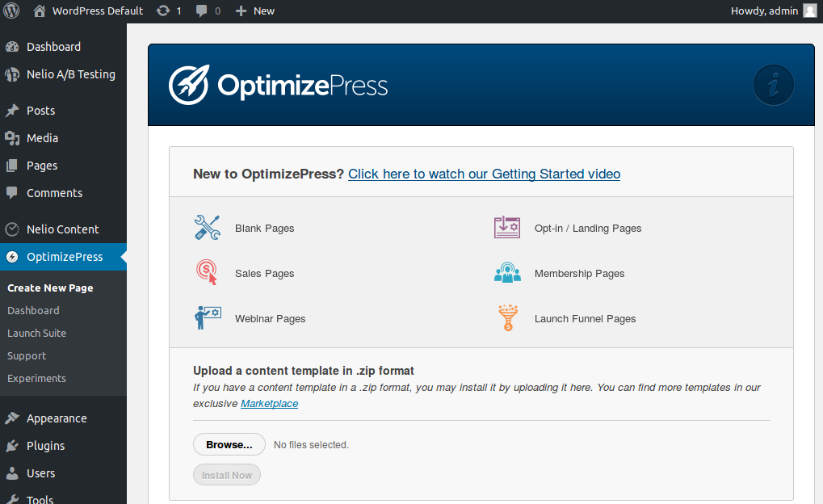Click the circular info icon in the header
This screenshot has height=504, width=823.
tap(772, 85)
